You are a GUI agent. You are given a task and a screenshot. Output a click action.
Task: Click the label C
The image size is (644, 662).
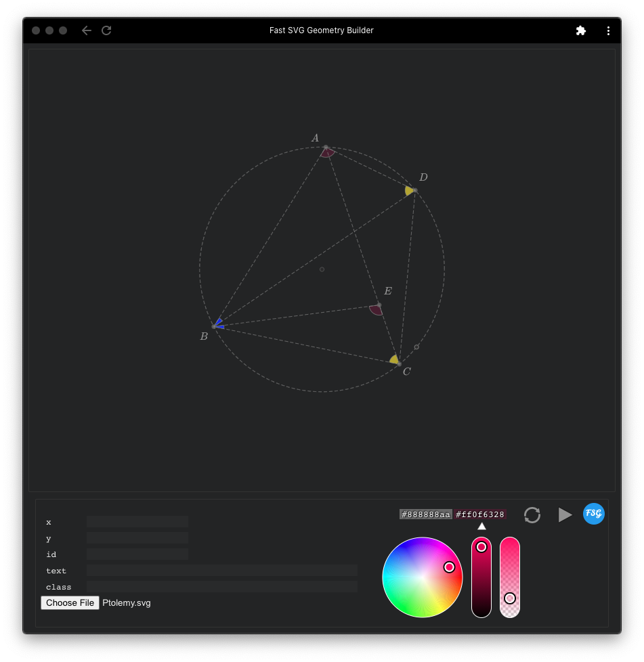click(407, 372)
